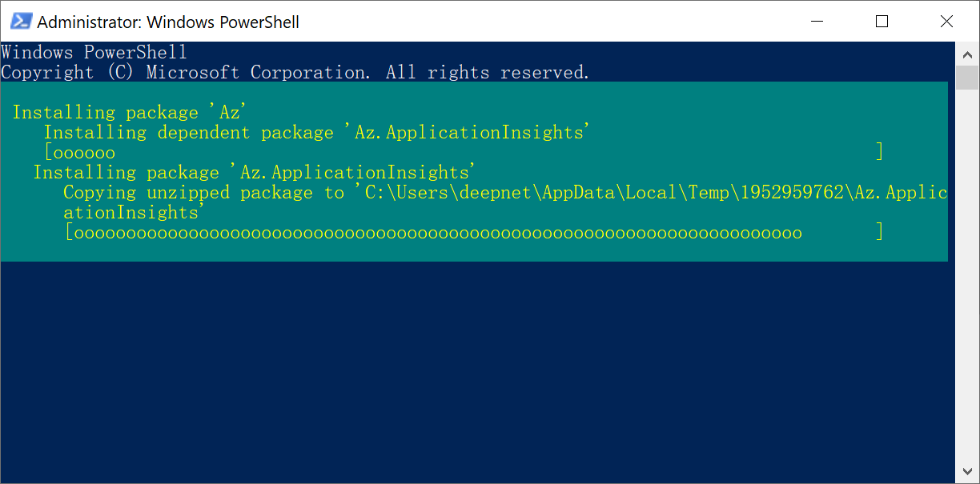Click the empty scrollbar track below the thumb
Screen dimensions: 980x484
coord(968,280)
